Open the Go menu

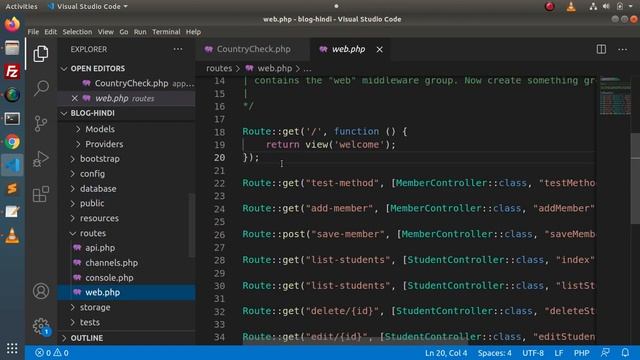point(124,32)
